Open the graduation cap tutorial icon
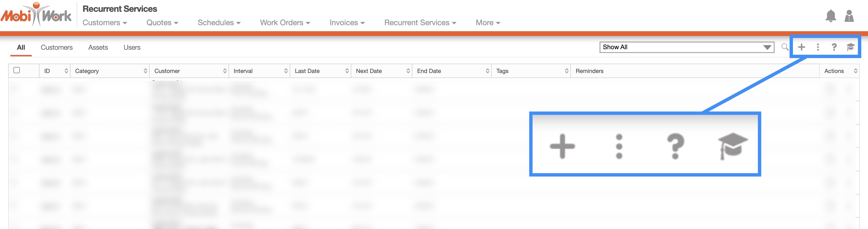Image resolution: width=868 pixels, height=229 pixels. [x=850, y=47]
